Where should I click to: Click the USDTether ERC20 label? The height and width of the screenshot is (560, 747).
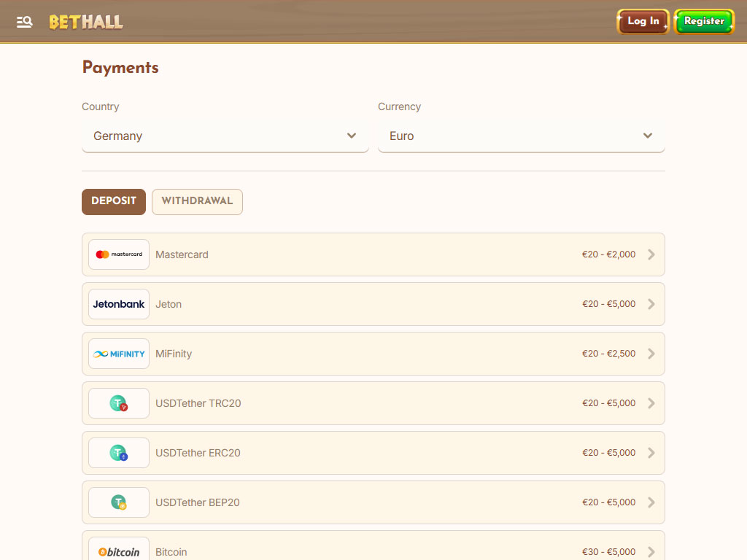click(198, 453)
